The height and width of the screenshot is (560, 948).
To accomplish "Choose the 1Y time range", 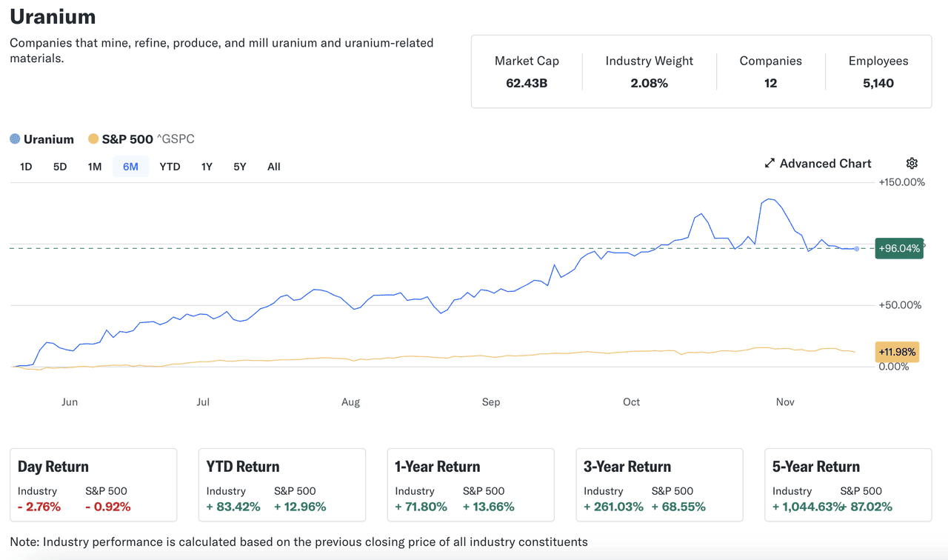I will (207, 167).
